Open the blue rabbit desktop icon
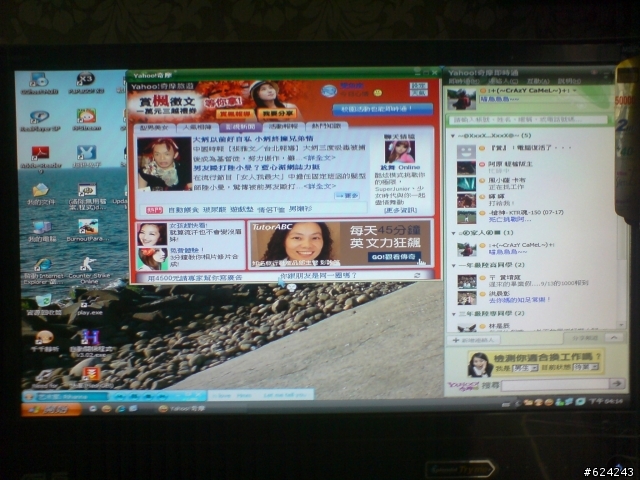 click(86, 156)
